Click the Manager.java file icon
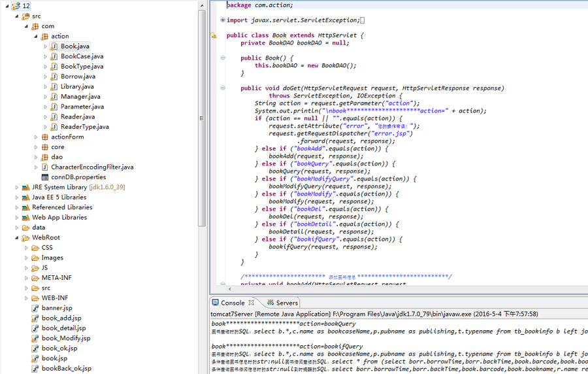The width and height of the screenshot is (588, 374). (x=54, y=97)
